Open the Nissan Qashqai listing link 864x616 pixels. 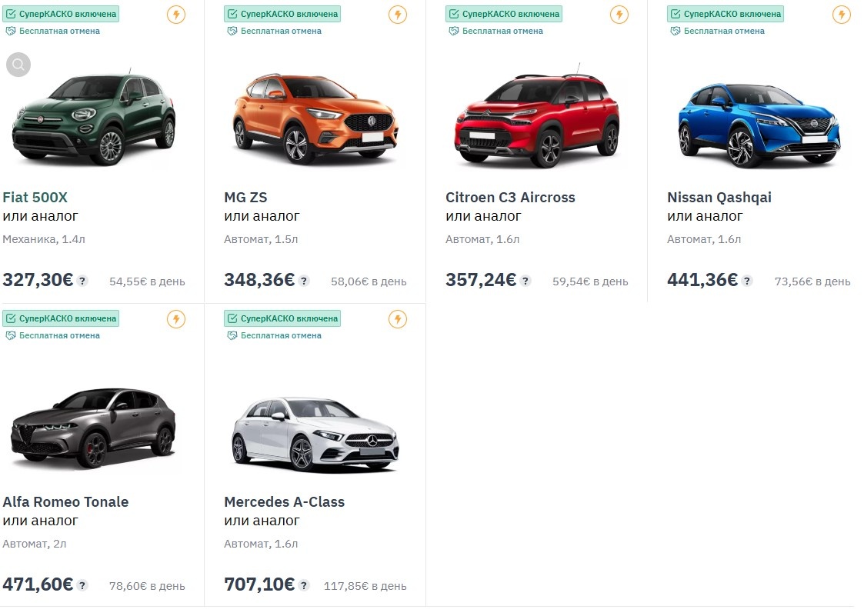[x=719, y=197]
